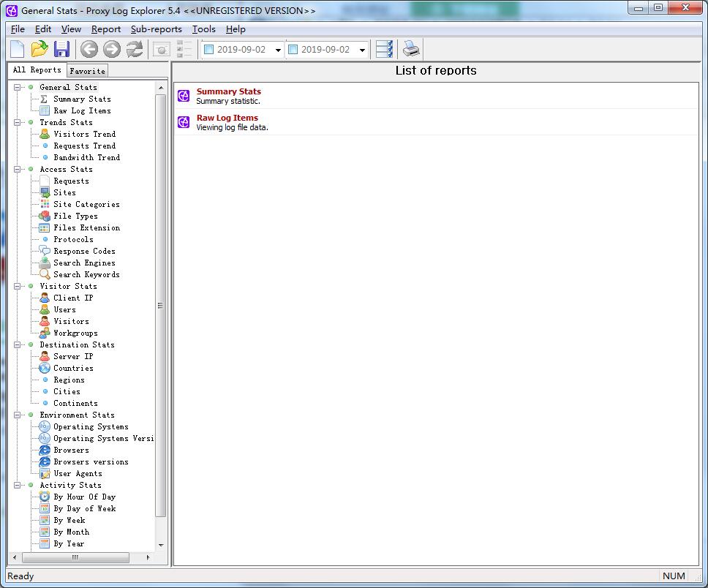Click the Print toolbar icon
The width and height of the screenshot is (708, 588).
pyautogui.click(x=411, y=49)
